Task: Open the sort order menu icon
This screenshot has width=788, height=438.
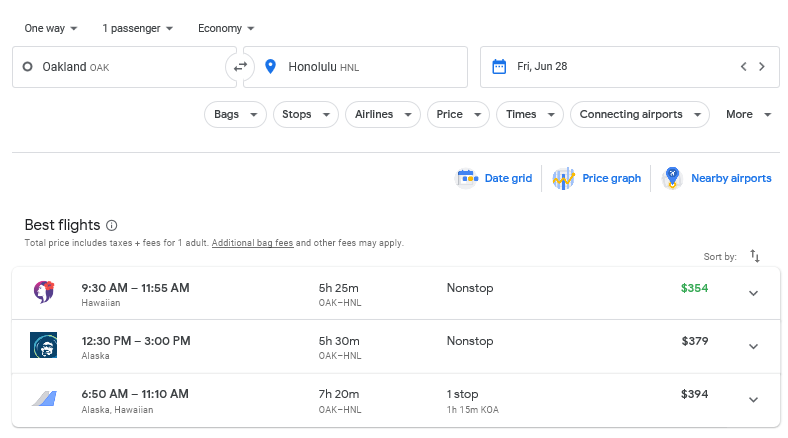Action: click(755, 257)
